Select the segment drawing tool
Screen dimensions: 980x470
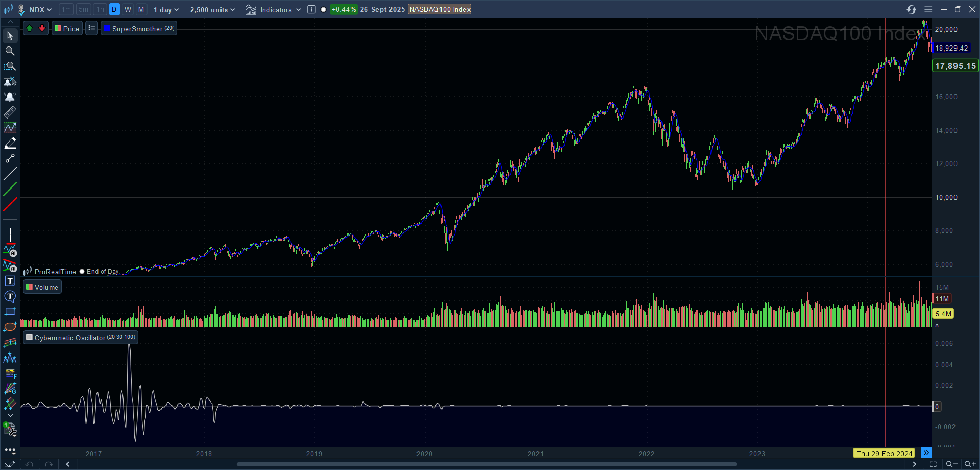pos(10,158)
